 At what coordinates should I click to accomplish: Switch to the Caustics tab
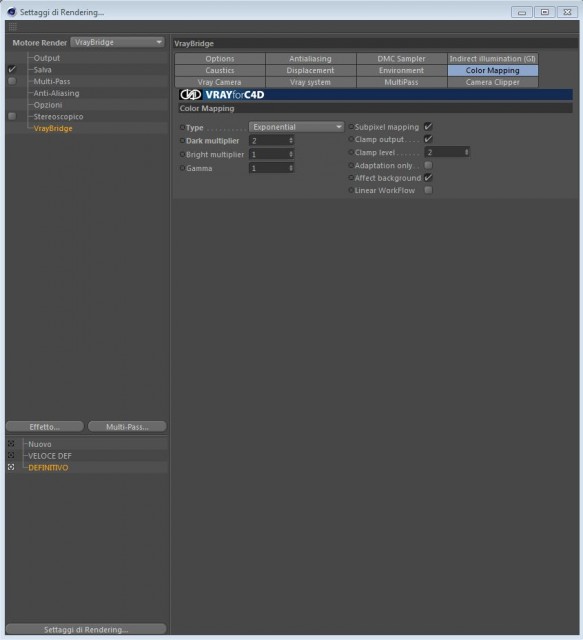click(x=220, y=70)
